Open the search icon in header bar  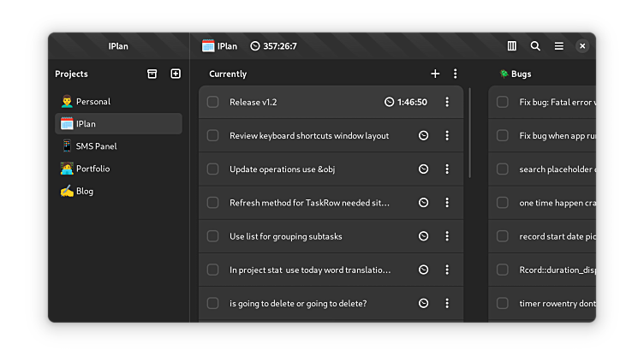[x=535, y=46]
